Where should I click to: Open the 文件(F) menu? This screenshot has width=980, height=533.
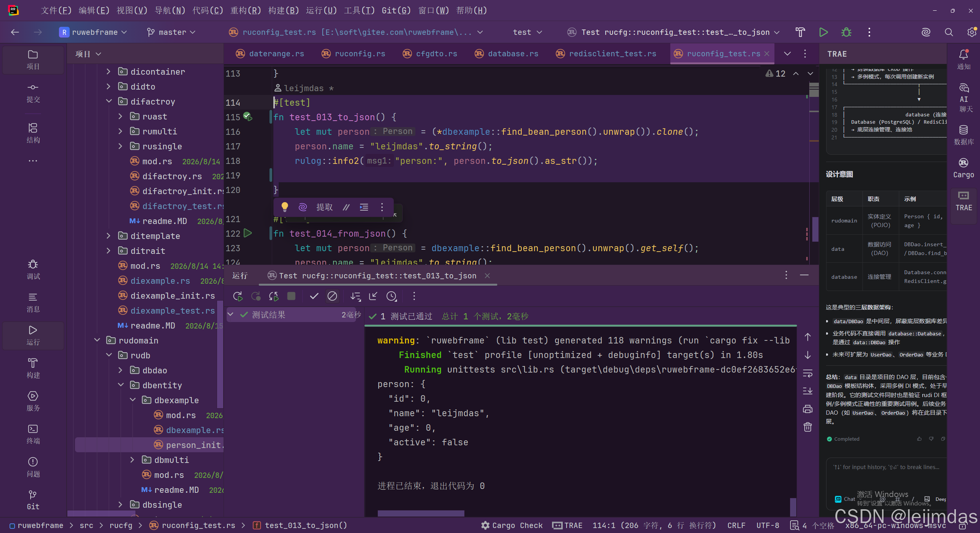coord(56,10)
